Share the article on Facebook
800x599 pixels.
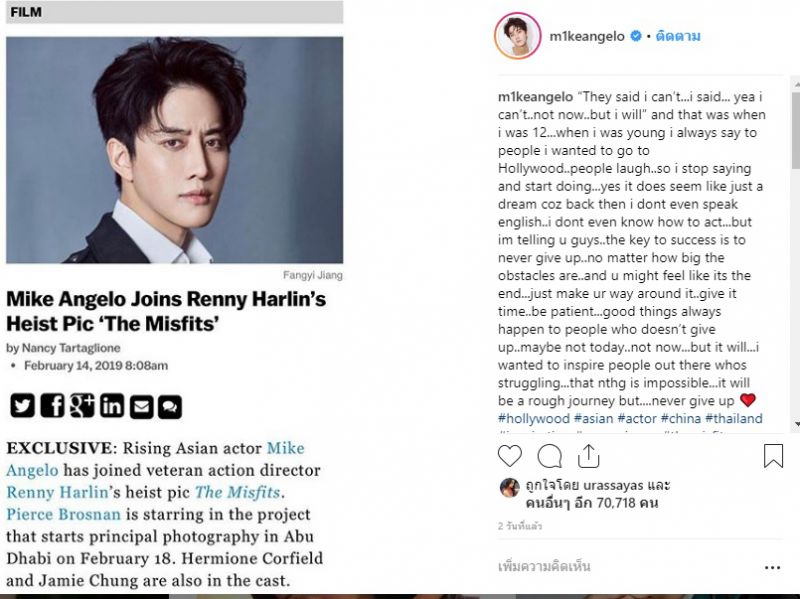click(53, 406)
